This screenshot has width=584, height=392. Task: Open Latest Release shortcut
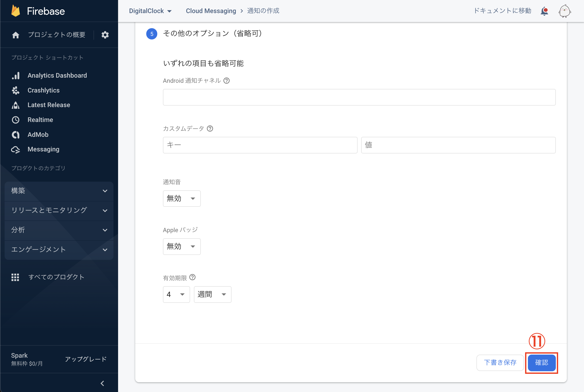click(x=49, y=105)
